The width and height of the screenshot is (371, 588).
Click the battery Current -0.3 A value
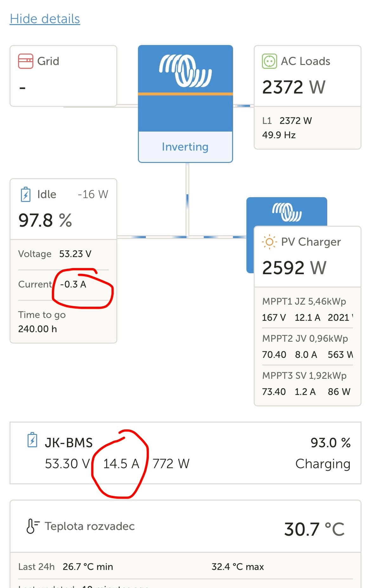tap(73, 284)
